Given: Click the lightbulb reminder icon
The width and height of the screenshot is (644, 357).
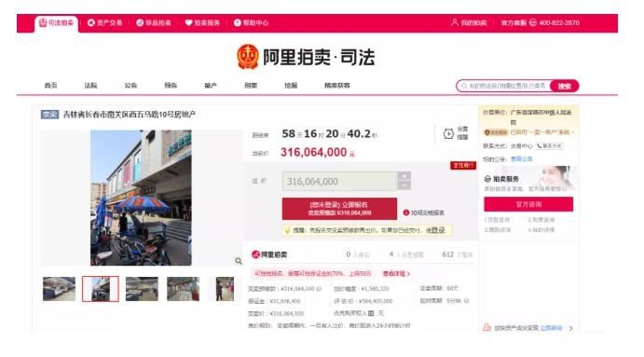Looking at the screenshot, I should tap(287, 230).
